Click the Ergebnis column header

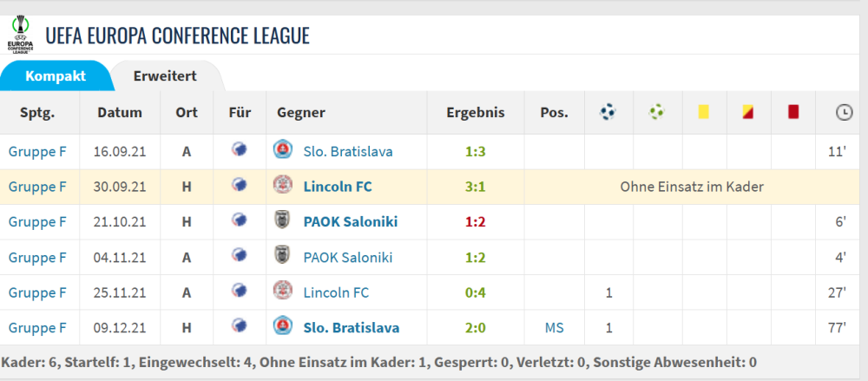pos(475,113)
